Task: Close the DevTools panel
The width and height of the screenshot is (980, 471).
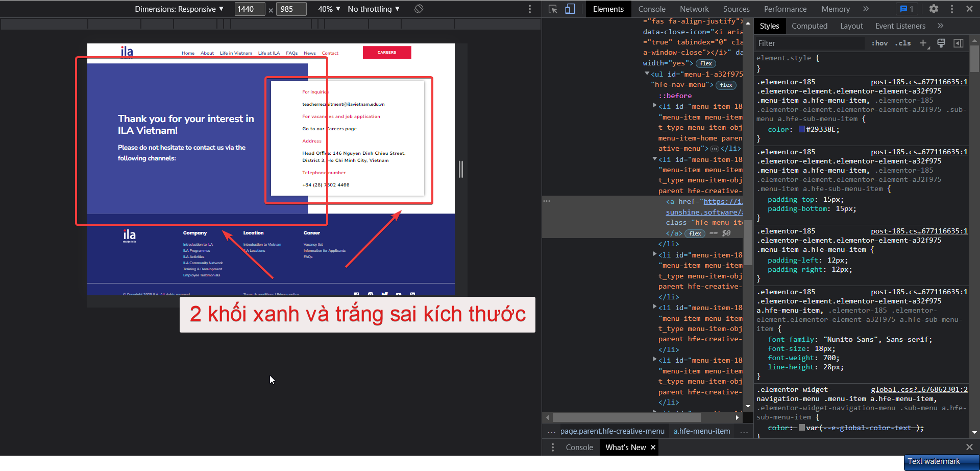Action: tap(969, 9)
